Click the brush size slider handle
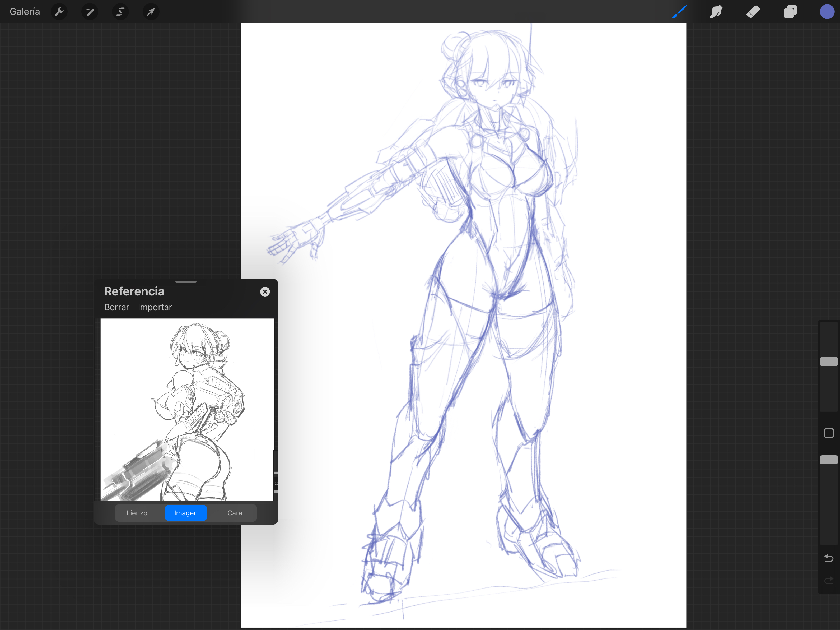Viewport: 840px width, 630px height. (x=829, y=361)
